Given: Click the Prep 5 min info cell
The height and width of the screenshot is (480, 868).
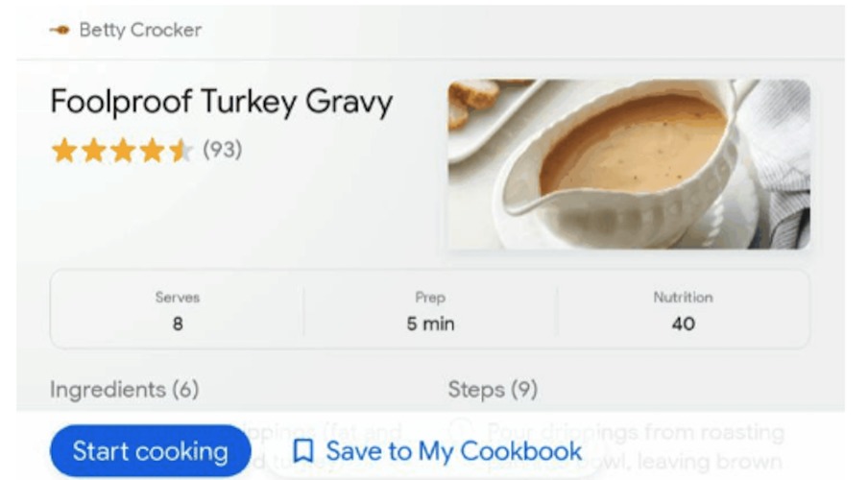Looking at the screenshot, I should 430,311.
